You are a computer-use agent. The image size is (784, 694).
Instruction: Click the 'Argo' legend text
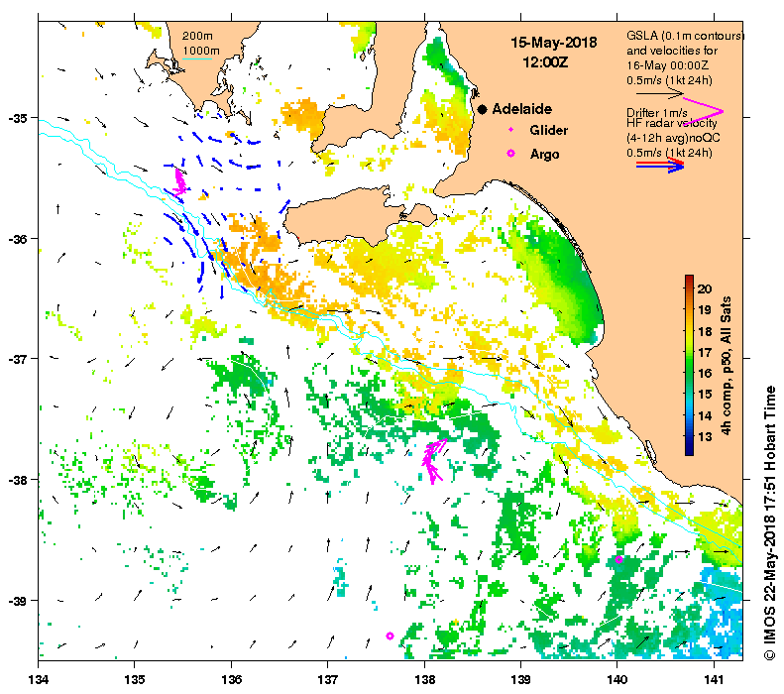coord(544,154)
